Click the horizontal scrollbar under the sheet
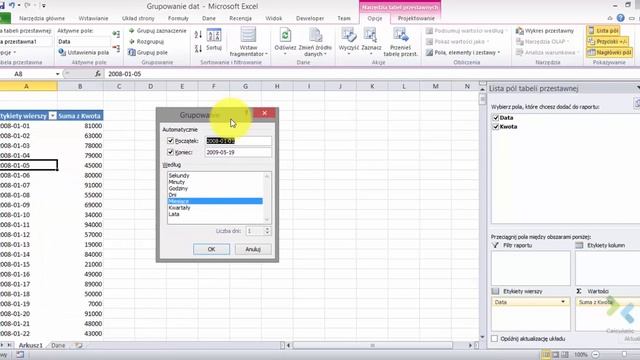Screen dimensions: 640x360 [x=372, y=345]
